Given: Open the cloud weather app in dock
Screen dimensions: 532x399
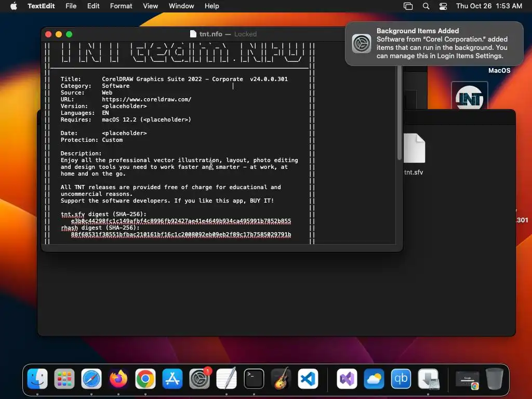Looking at the screenshot, I should click(374, 379).
